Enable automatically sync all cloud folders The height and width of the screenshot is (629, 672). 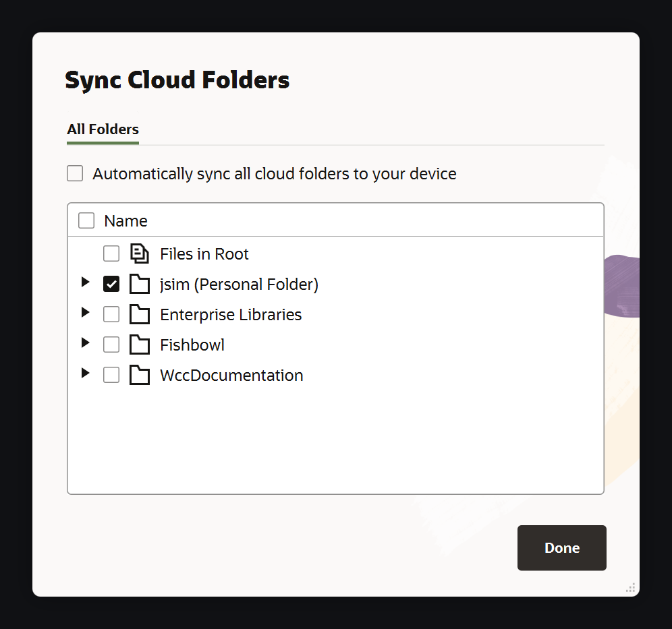pos(75,173)
